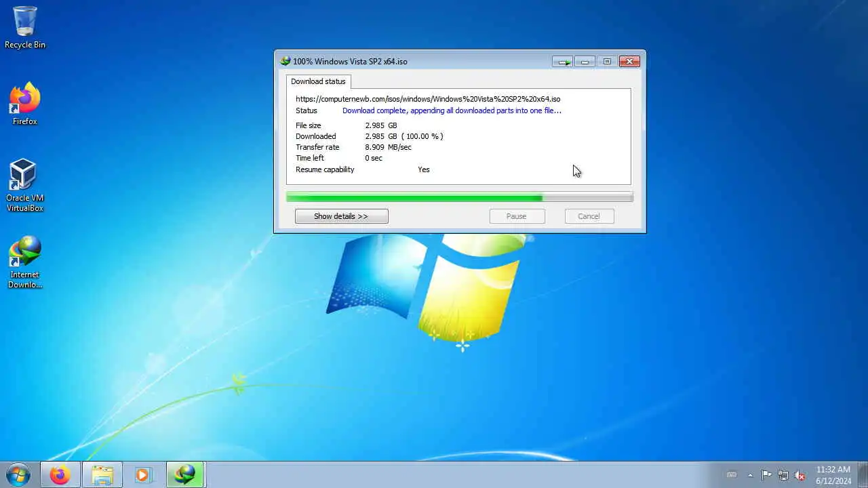Click the 'Download complete, appending' status message
868x488 pixels.
[452, 110]
